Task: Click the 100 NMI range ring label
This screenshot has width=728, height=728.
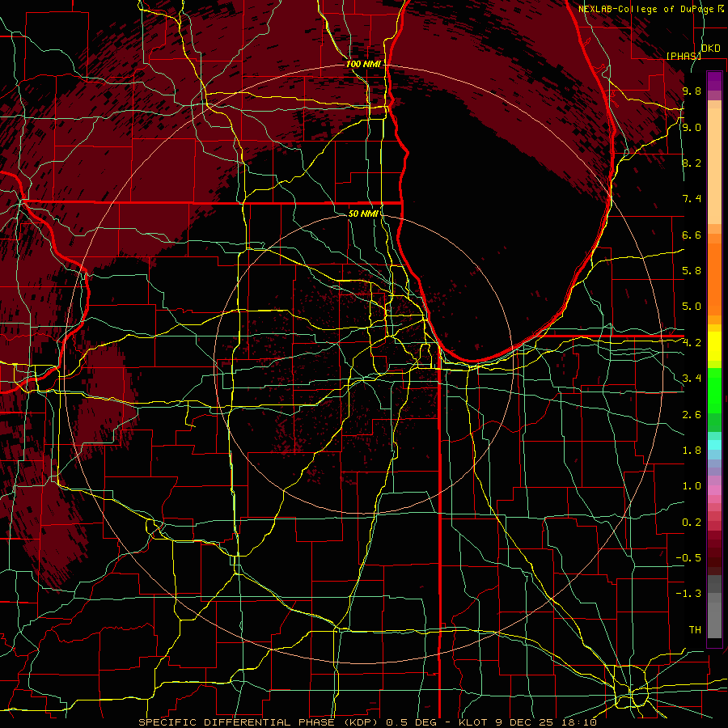Action: (363, 64)
